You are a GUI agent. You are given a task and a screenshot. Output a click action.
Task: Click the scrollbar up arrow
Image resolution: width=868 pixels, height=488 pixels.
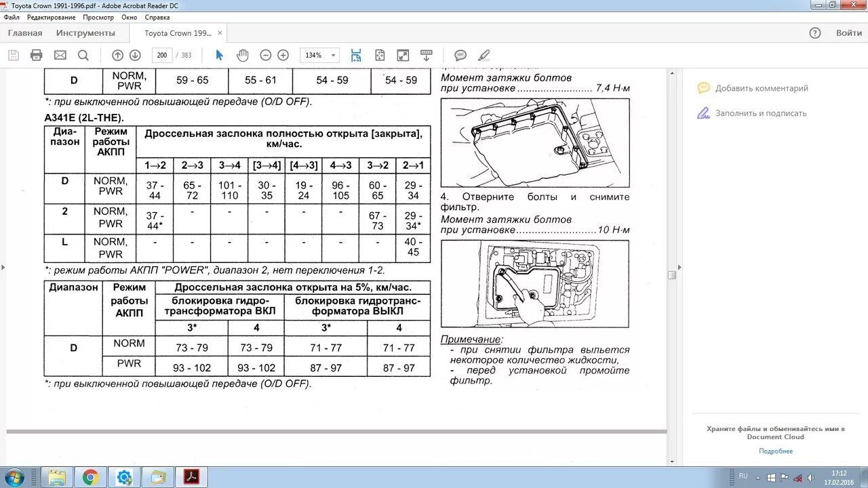click(x=671, y=73)
